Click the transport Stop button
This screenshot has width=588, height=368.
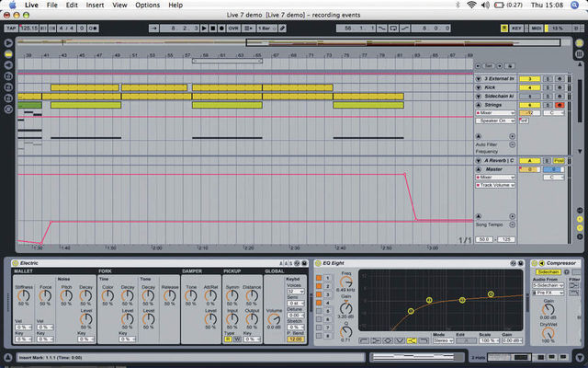[x=212, y=29]
